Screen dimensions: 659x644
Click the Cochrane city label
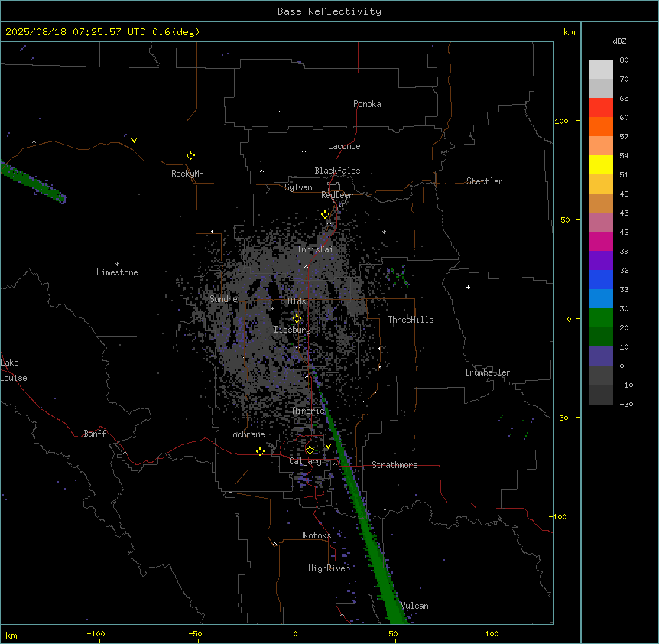(x=246, y=434)
